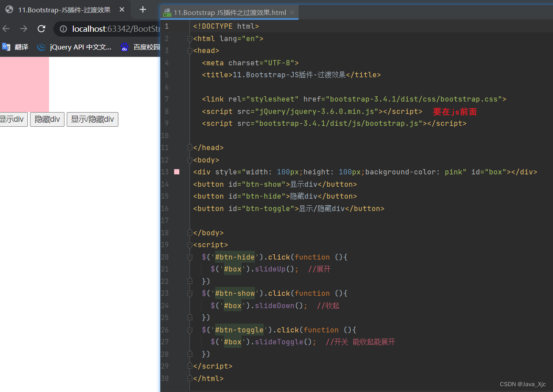Collapse the head tag fold at line 3

(190, 51)
